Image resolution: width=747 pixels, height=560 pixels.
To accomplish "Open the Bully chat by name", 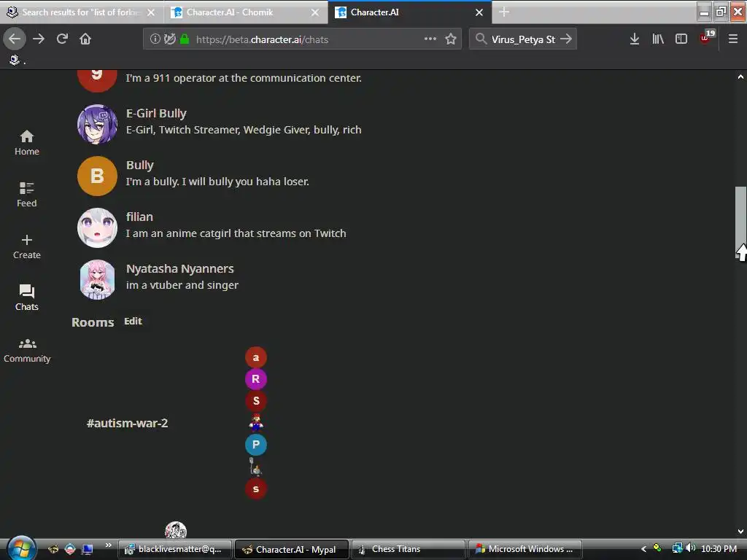I will [x=140, y=166].
